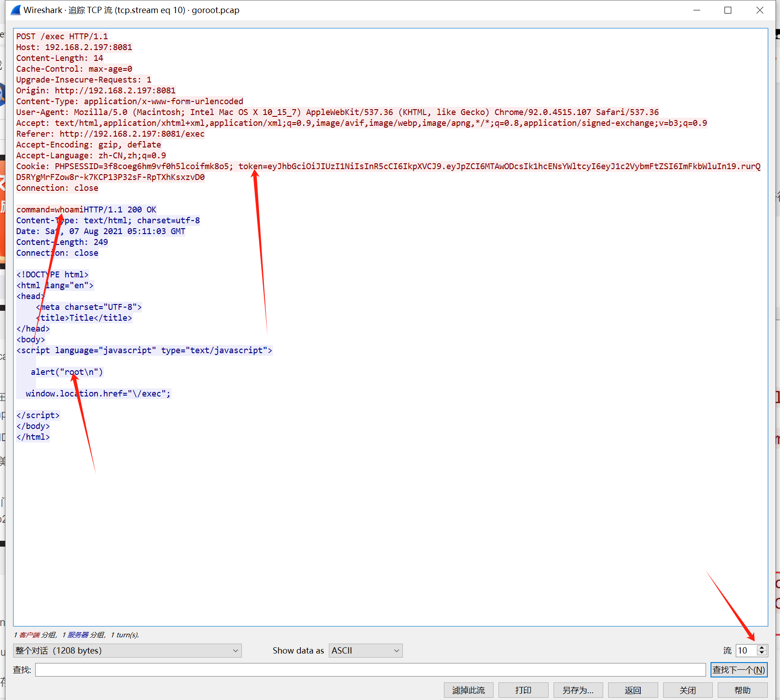Click the command=whoami request body text

point(50,210)
